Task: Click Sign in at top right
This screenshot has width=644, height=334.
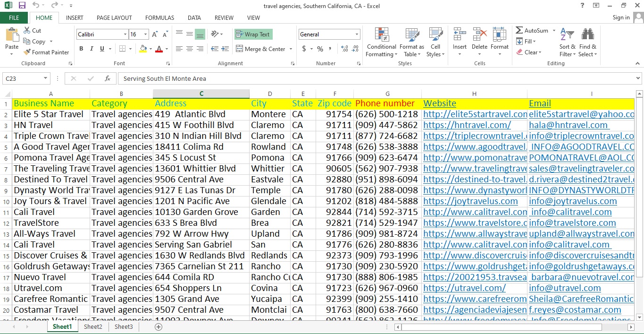Action: pyautogui.click(x=621, y=17)
